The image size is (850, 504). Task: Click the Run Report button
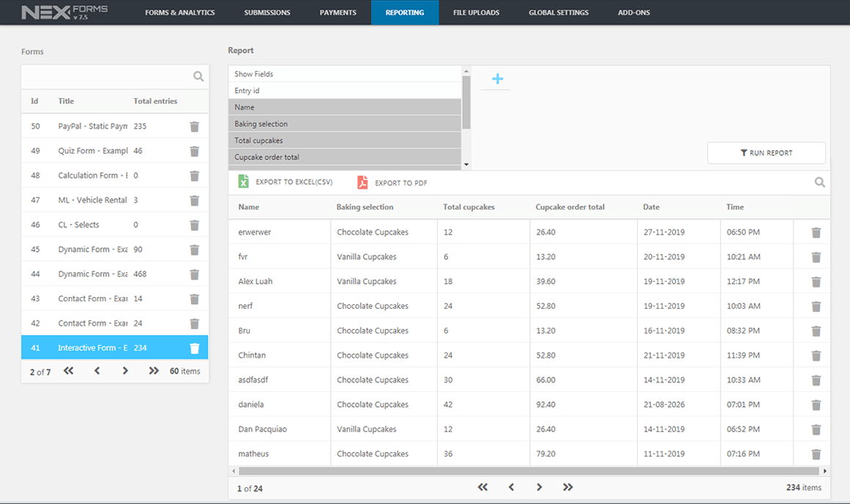767,153
